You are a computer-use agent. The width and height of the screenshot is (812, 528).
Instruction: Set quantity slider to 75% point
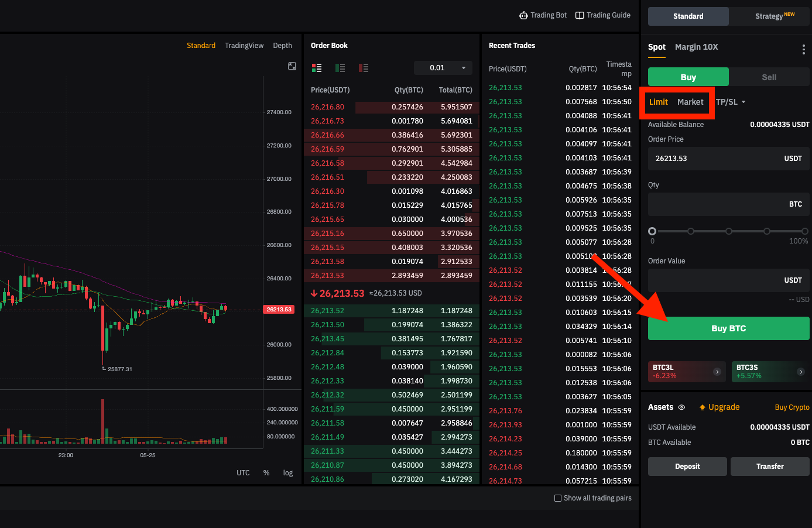coord(767,231)
